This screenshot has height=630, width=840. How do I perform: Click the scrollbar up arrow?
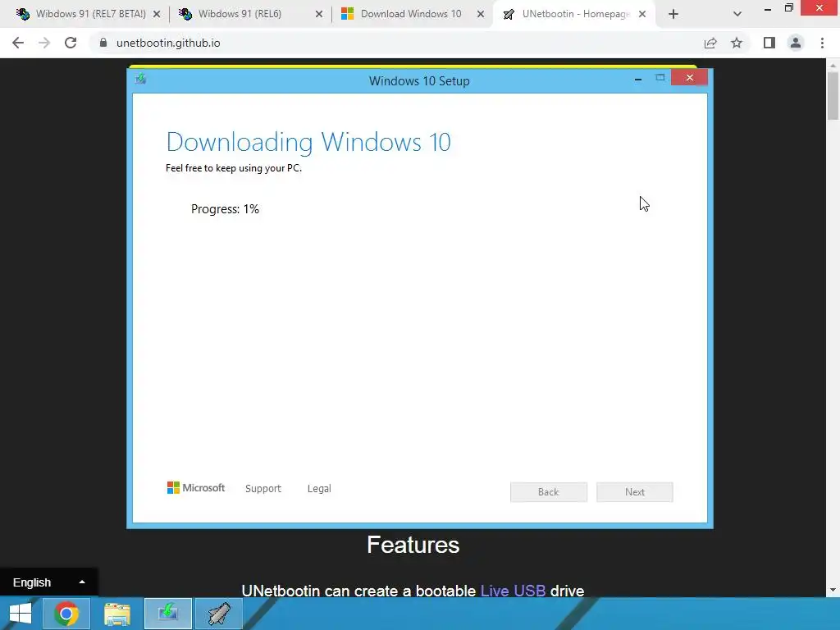click(x=833, y=66)
